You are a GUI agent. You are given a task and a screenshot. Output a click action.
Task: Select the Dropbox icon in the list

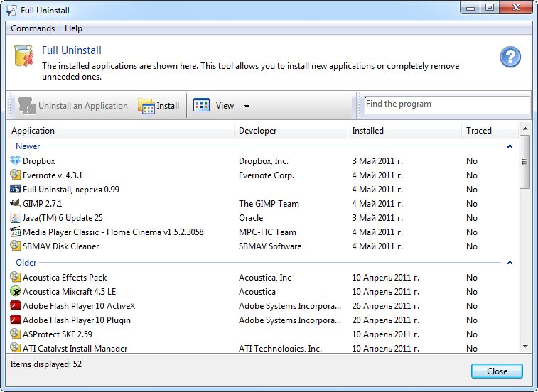click(x=16, y=160)
